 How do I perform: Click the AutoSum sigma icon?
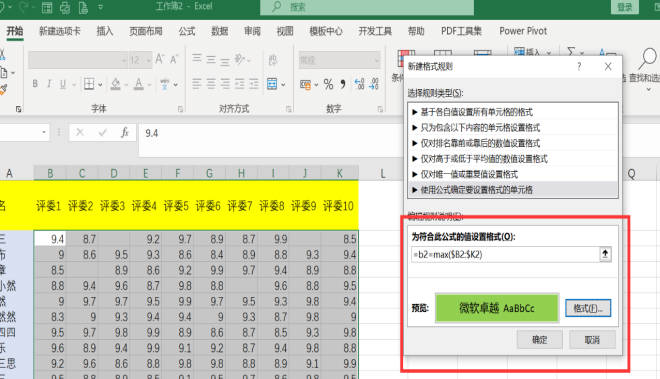571,53
